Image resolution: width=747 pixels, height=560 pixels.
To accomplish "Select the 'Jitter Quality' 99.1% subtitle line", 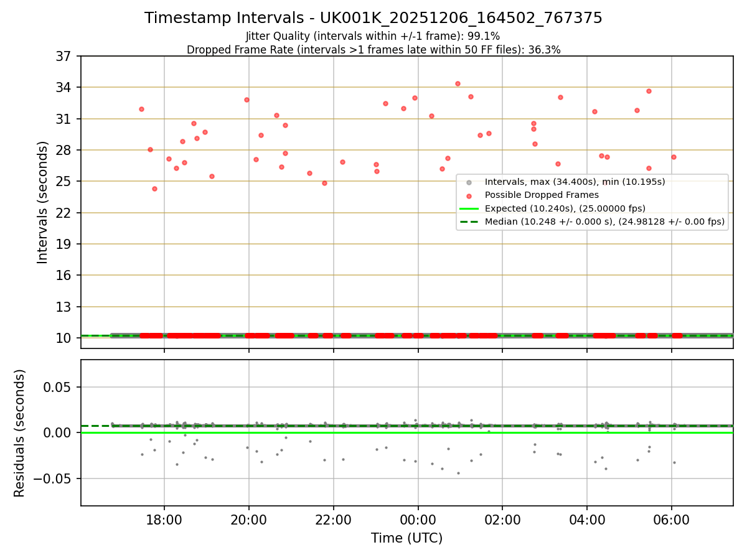I will [373, 36].
